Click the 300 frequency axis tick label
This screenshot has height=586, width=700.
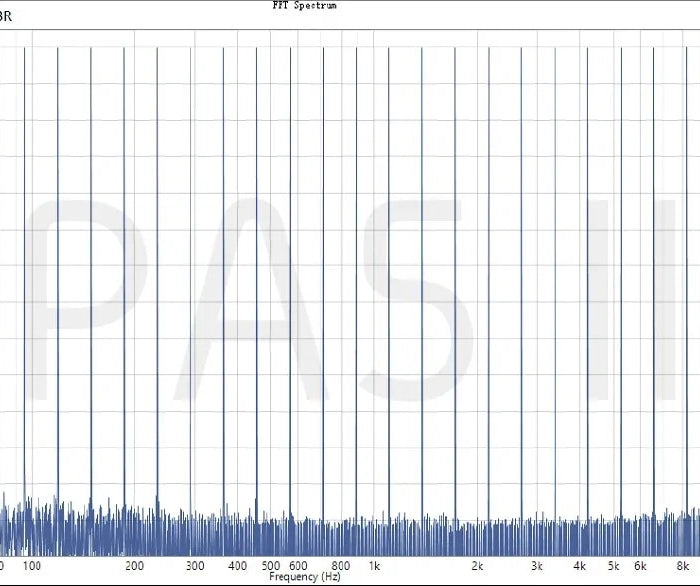tap(196, 566)
